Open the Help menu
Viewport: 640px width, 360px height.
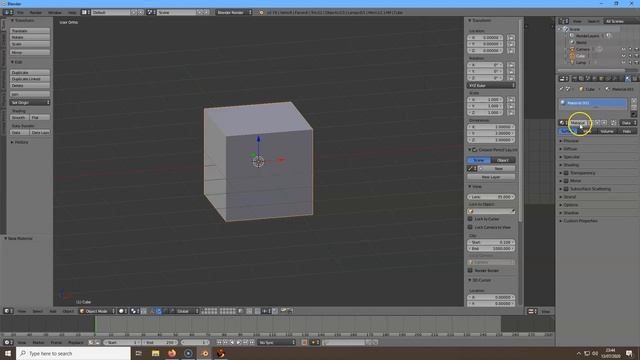point(72,12)
